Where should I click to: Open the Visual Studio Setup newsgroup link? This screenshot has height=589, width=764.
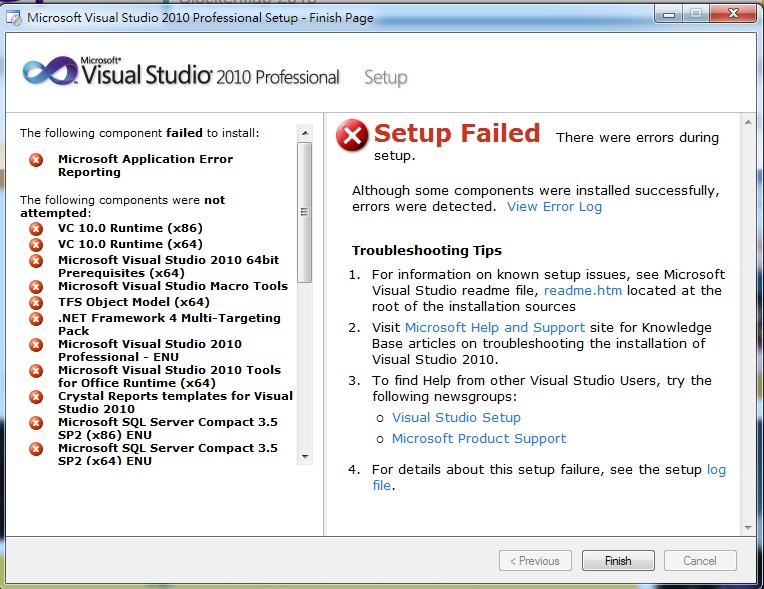click(x=456, y=418)
